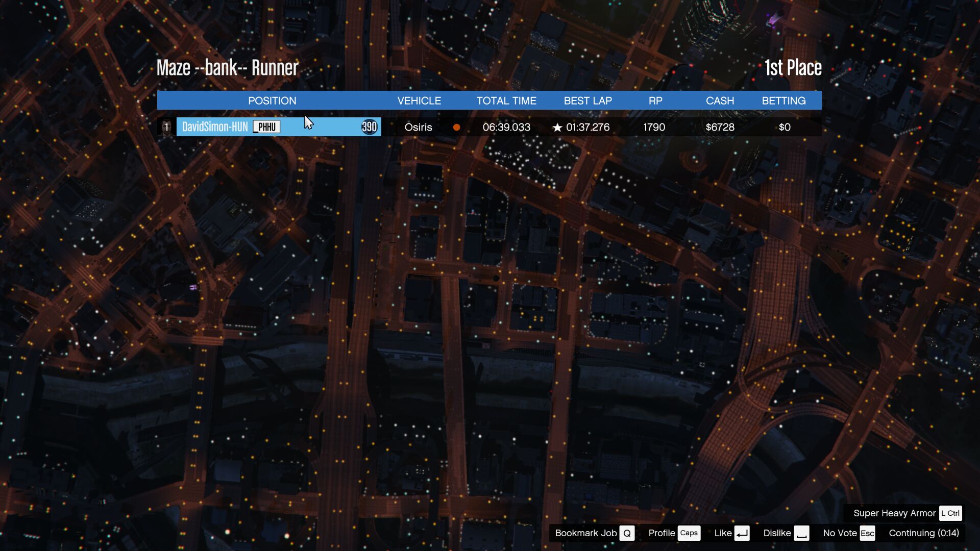Click the Continuing (0:14) countdown text
This screenshot has width=980, height=551.
click(924, 533)
